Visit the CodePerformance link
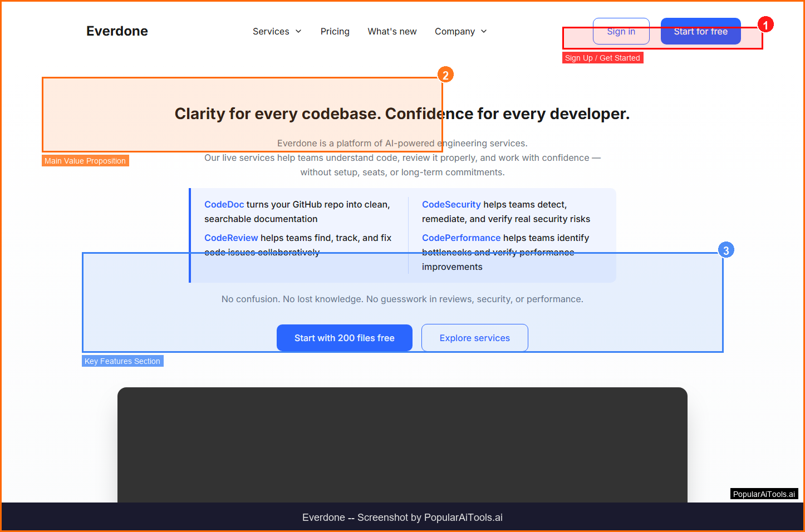This screenshot has width=805, height=532. coord(461,238)
